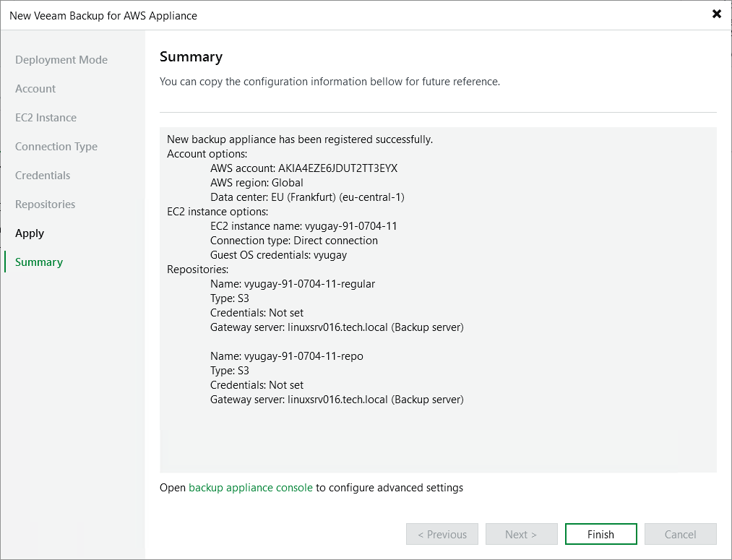Select the Repositories step
The width and height of the screenshot is (732, 560).
45,204
